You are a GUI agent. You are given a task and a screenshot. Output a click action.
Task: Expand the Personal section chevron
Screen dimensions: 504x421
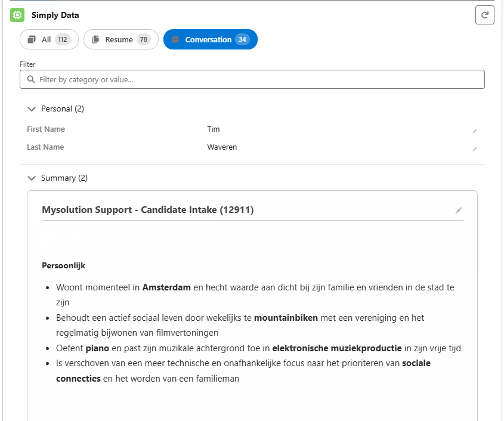click(x=32, y=109)
